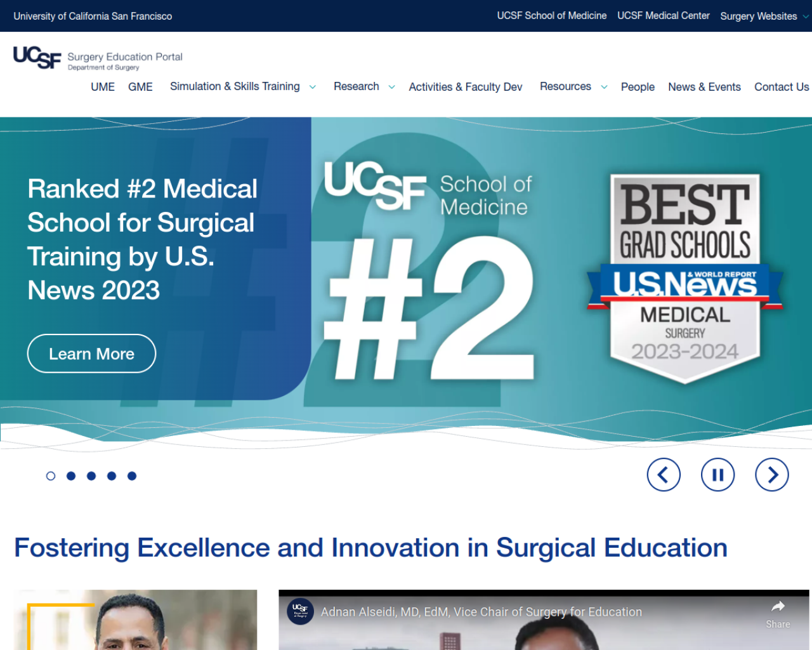Open Activities & Faculty Dev menu

click(x=466, y=87)
